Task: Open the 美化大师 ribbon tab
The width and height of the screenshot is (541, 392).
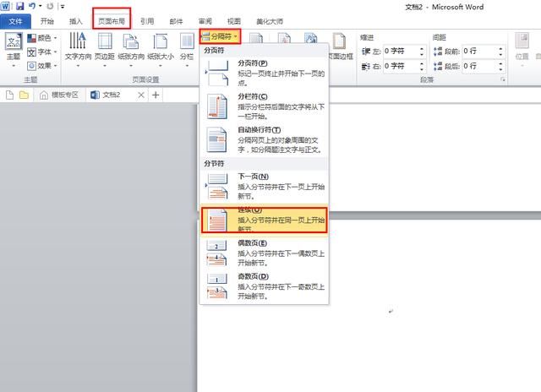Action: point(270,21)
